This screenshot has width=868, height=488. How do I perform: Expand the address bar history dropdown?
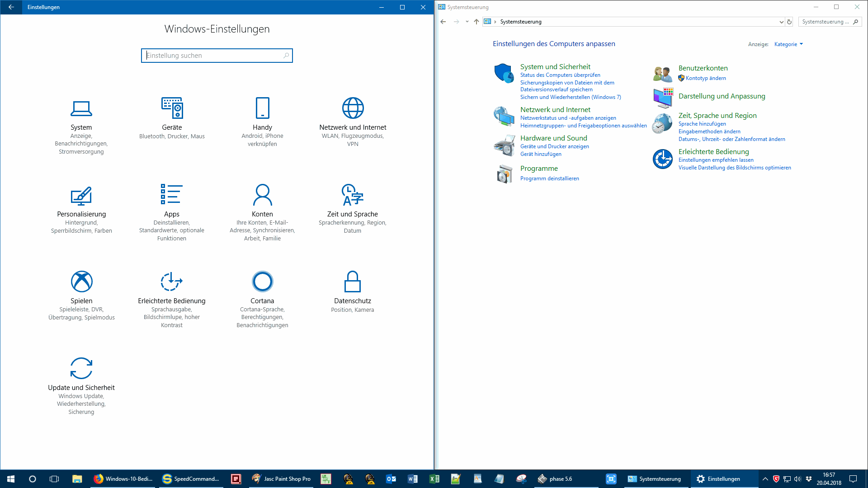click(781, 22)
